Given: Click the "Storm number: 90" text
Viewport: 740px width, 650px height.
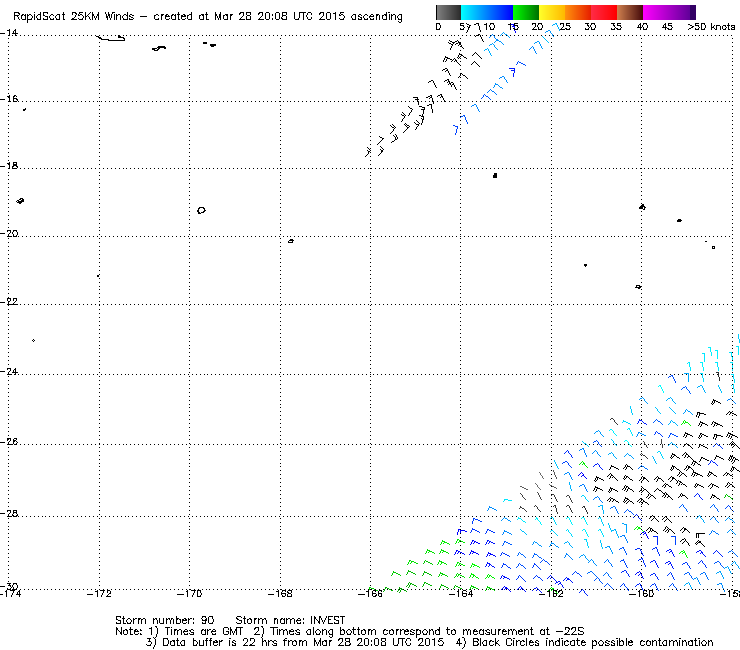Looking at the screenshot, I should (x=165, y=620).
